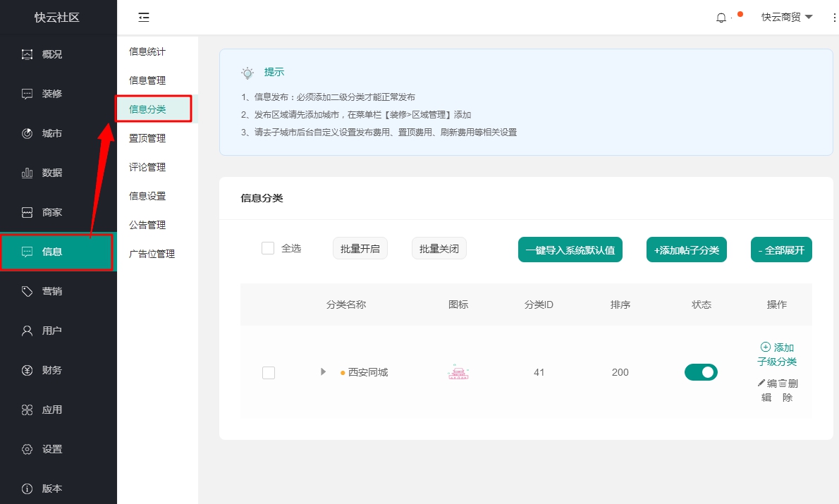This screenshot has height=504, width=839.
Task: Click the 一键导入系统默认值 button
Action: pyautogui.click(x=570, y=250)
